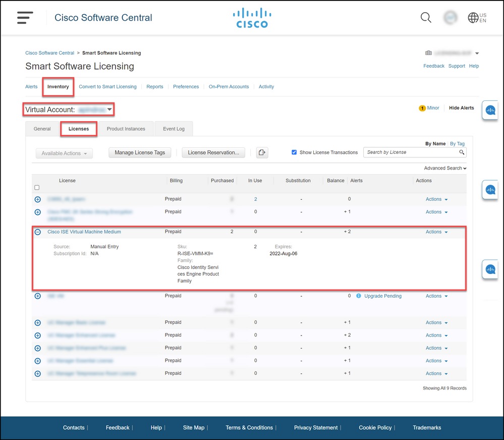Click the Upgrade Pending info icon
504x440 pixels.
click(358, 296)
